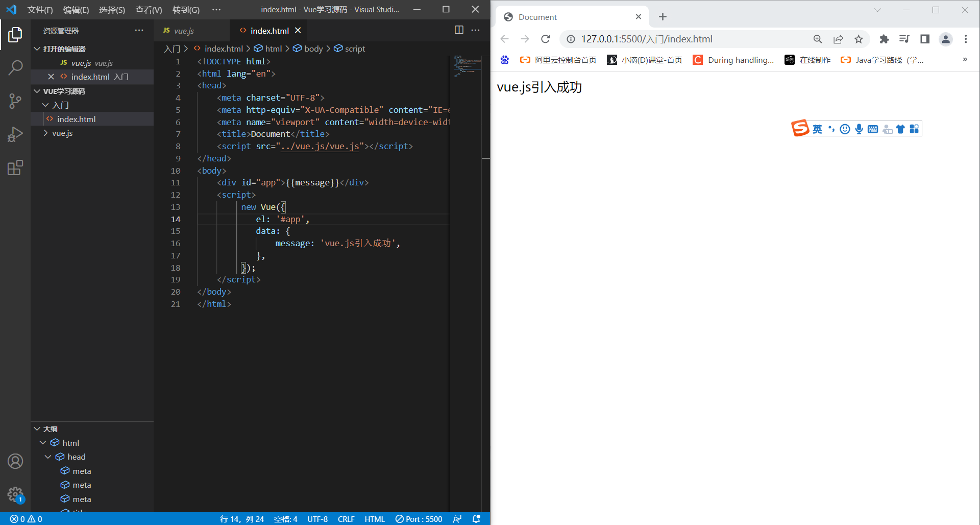Share this page from the address bar
Screen dimensions: 980x525
click(838, 39)
